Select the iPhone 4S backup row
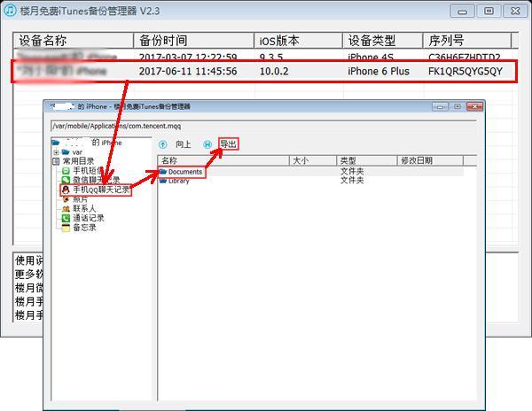Viewport: 532px width, 411px height. 266,57
